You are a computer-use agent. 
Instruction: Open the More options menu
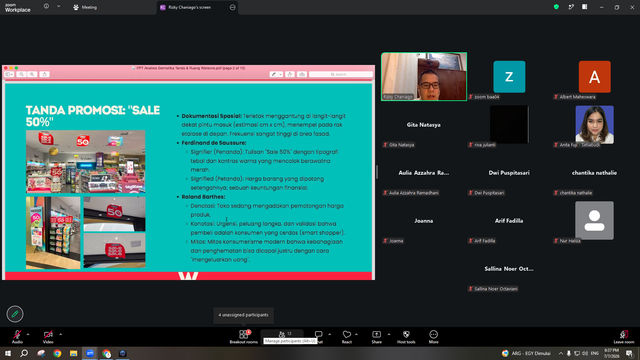(433, 336)
